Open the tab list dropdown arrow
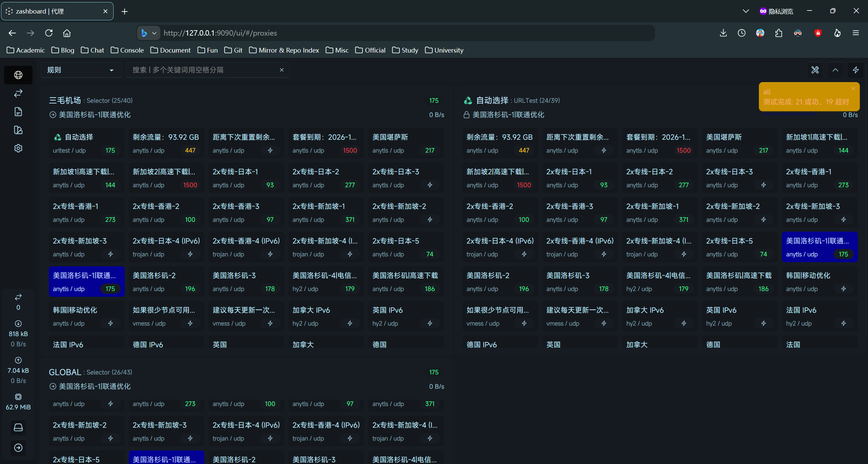 click(746, 11)
